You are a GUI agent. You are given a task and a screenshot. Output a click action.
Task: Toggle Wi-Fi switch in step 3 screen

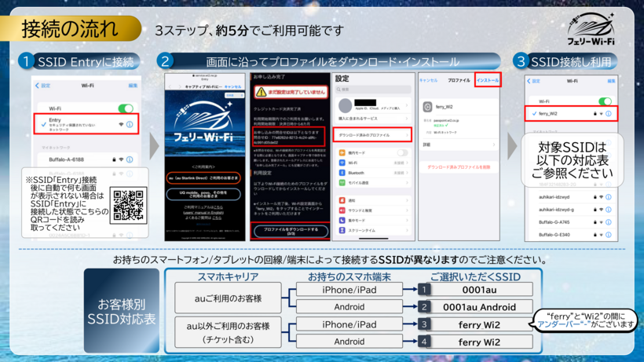click(x=605, y=101)
